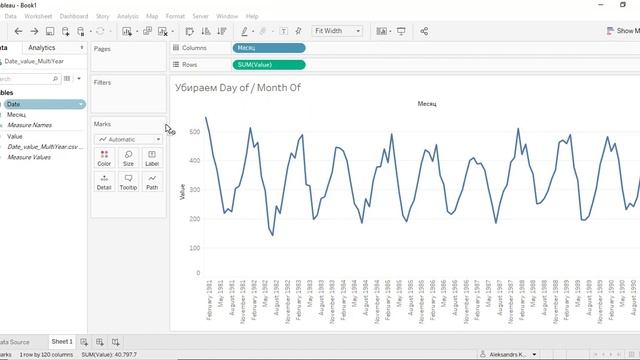Open the Format menu
Screen dimensions: 640x360
(x=175, y=16)
